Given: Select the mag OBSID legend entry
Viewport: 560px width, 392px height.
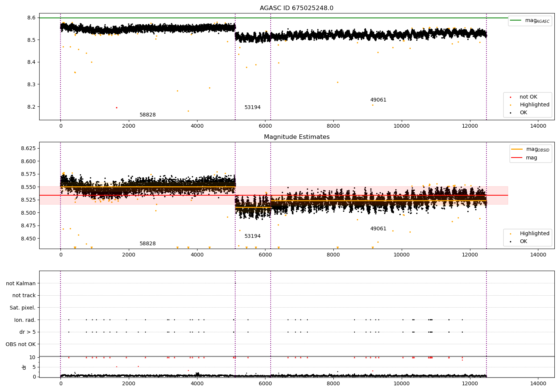Looking at the screenshot, I should coord(531,149).
